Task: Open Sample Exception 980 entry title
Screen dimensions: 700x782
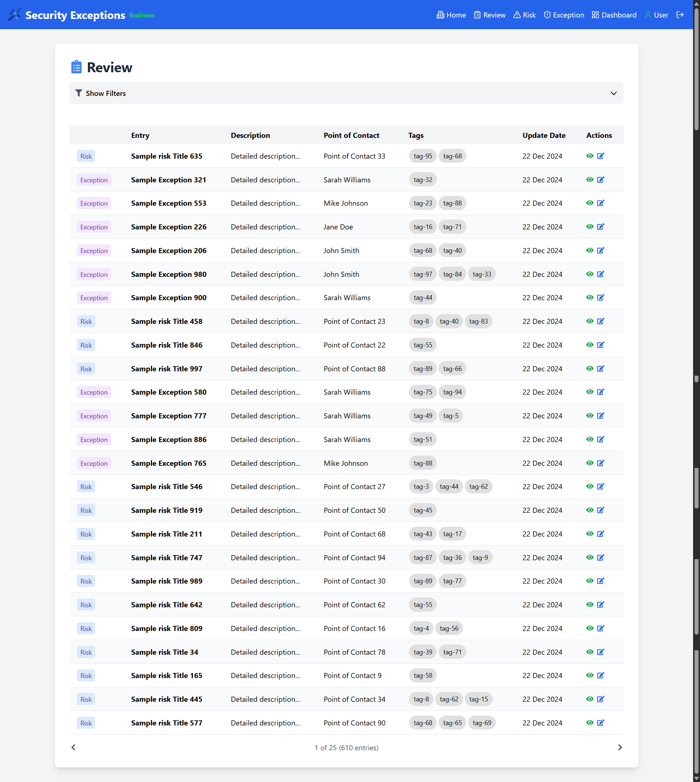Action: coord(168,274)
